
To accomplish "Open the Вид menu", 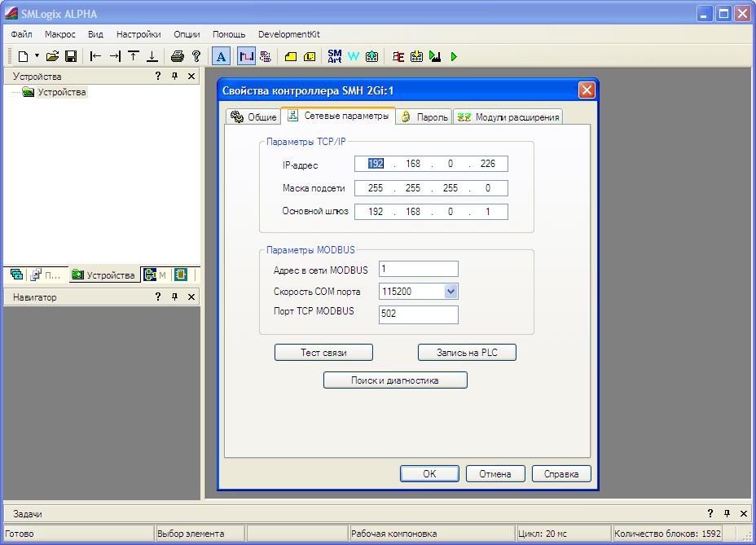I will coord(95,34).
